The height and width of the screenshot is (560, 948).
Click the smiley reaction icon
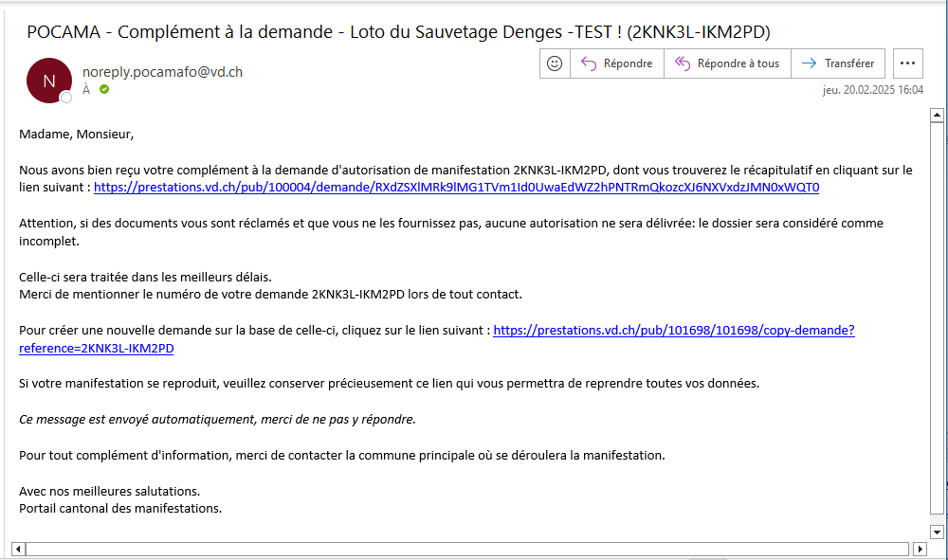[x=555, y=63]
